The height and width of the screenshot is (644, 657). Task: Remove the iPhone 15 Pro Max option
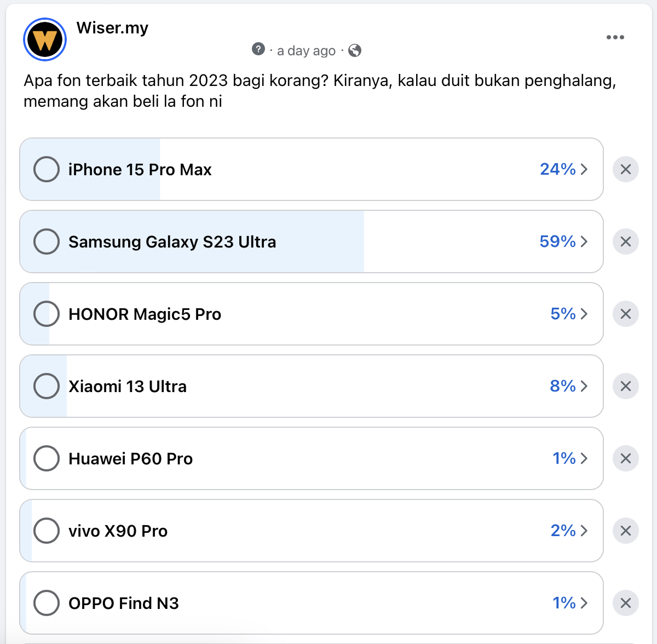626,169
